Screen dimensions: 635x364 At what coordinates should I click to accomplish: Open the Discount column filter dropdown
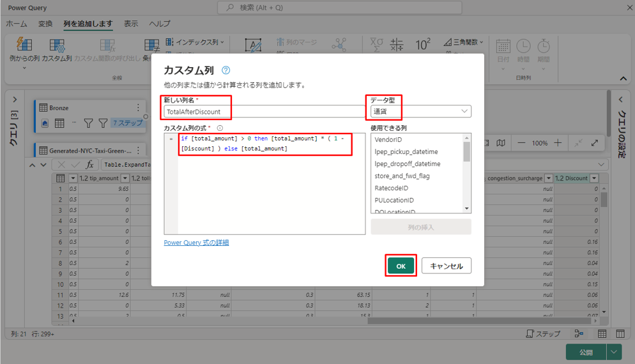(594, 178)
